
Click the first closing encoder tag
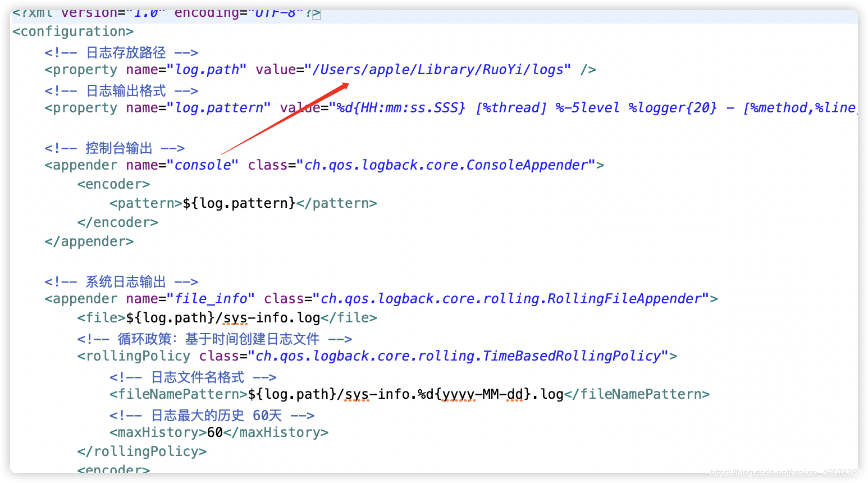[118, 222]
